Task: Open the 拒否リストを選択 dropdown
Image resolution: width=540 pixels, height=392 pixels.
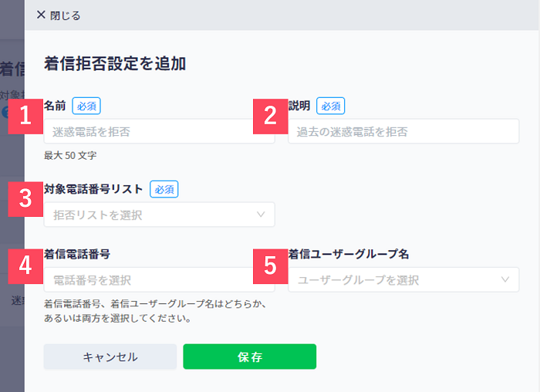Action: (159, 215)
